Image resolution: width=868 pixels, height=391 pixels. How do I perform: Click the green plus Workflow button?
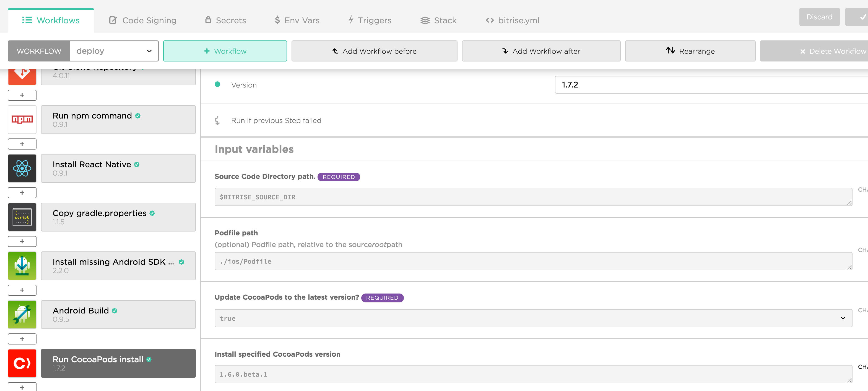point(225,51)
